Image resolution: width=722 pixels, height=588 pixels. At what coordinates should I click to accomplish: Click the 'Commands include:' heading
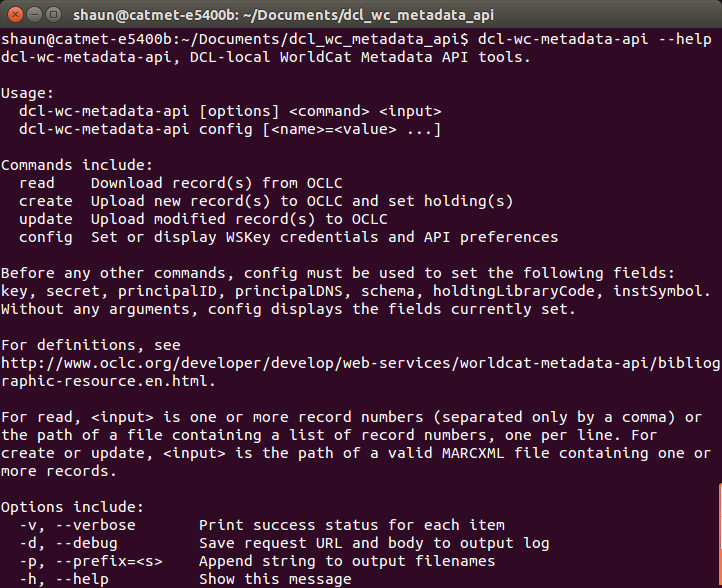click(x=77, y=165)
